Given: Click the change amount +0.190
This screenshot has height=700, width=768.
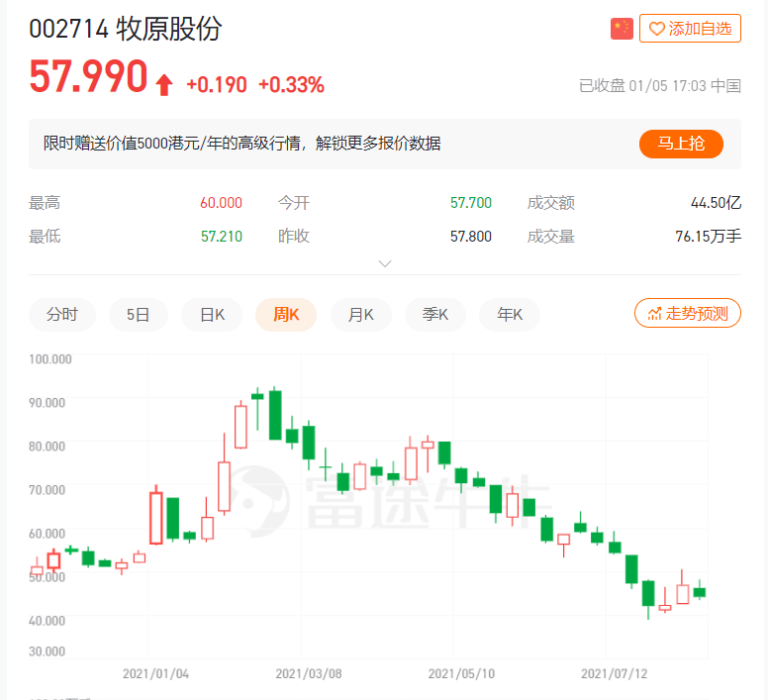Looking at the screenshot, I should (x=217, y=85).
